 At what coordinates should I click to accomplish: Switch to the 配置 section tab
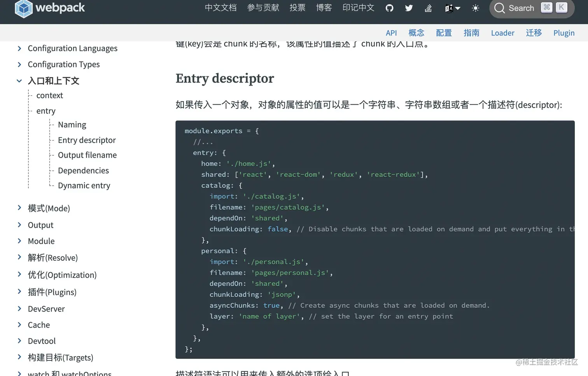point(444,33)
